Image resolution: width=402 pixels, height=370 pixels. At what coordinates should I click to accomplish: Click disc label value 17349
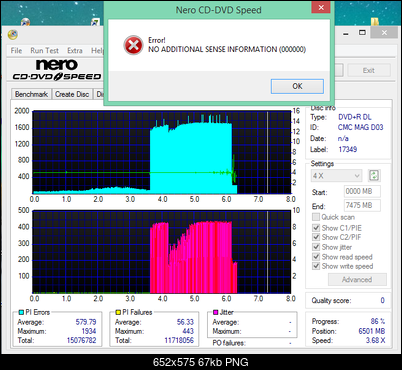click(x=348, y=149)
